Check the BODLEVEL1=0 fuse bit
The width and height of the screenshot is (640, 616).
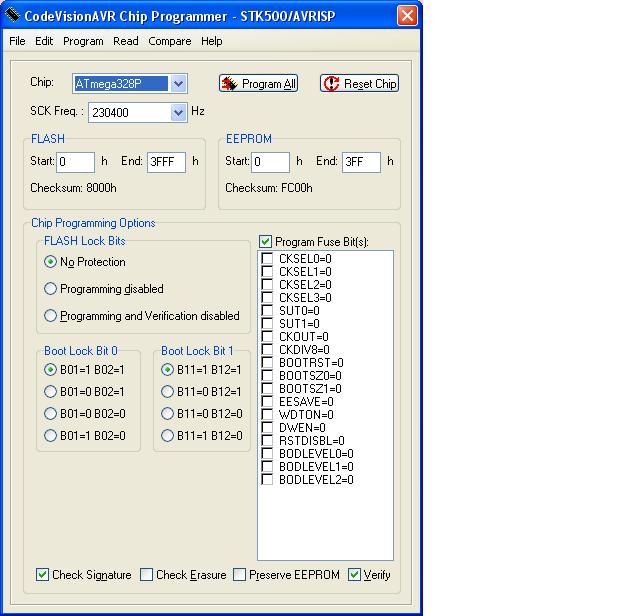point(267,467)
